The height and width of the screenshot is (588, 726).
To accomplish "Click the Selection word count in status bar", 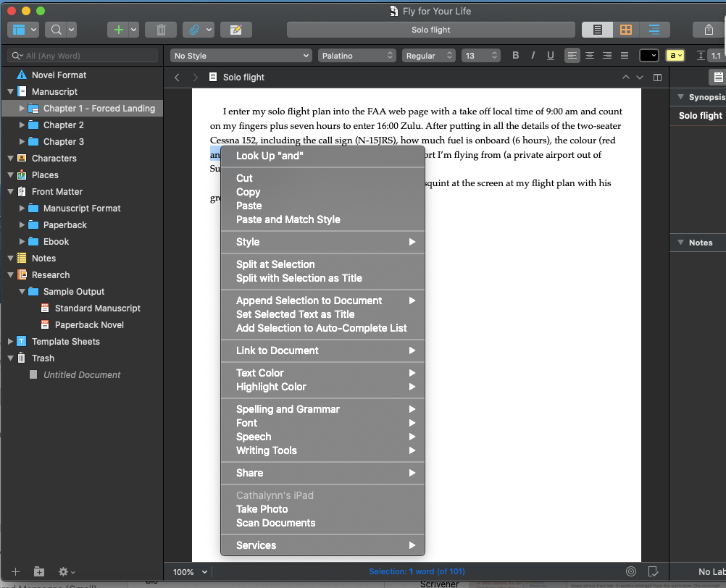I will [x=417, y=571].
